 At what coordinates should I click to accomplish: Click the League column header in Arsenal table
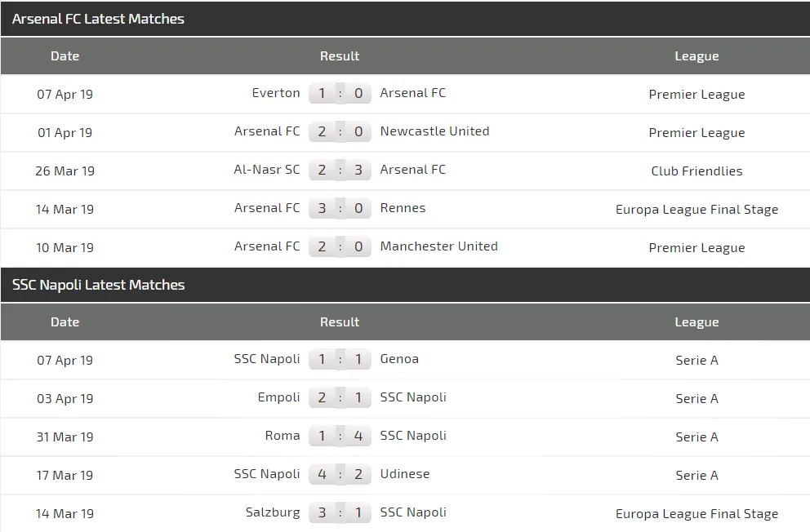[x=697, y=56]
